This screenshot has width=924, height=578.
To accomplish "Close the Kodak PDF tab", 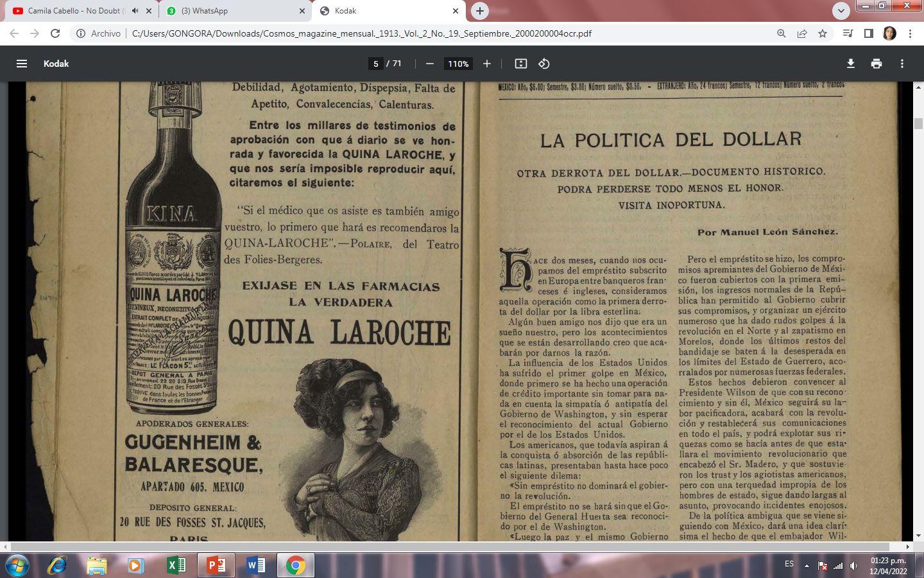I will coord(456,11).
